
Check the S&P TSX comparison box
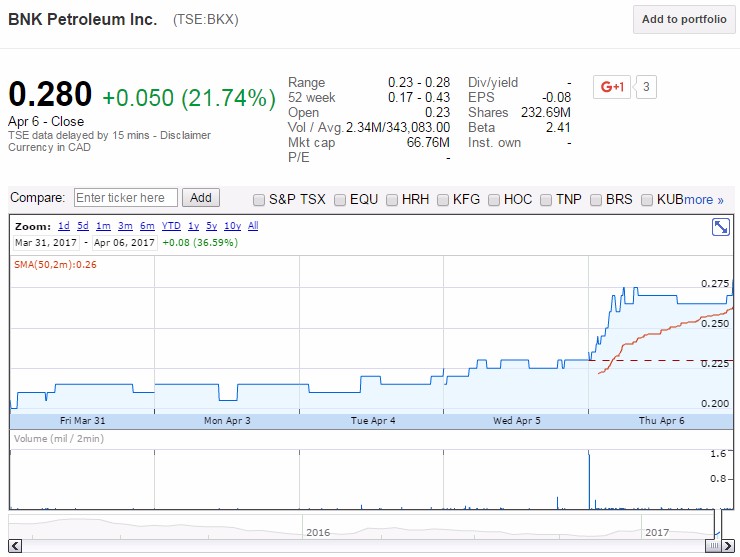(259, 200)
